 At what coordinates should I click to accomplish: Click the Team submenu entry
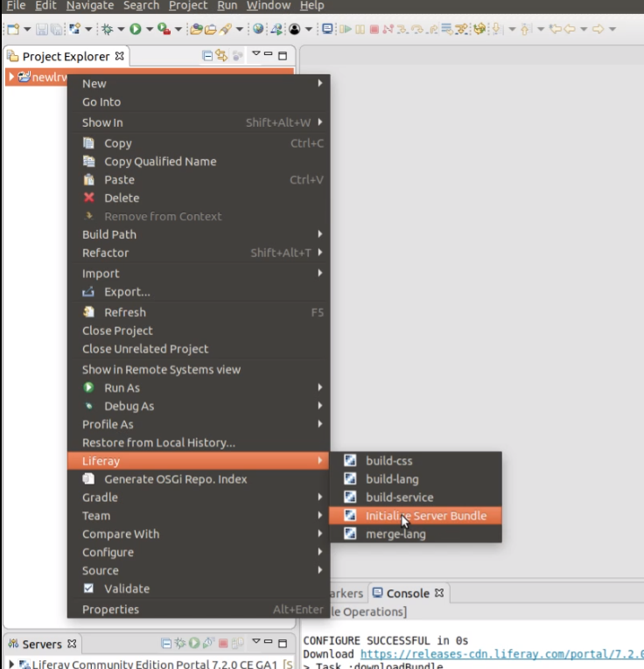(x=199, y=515)
